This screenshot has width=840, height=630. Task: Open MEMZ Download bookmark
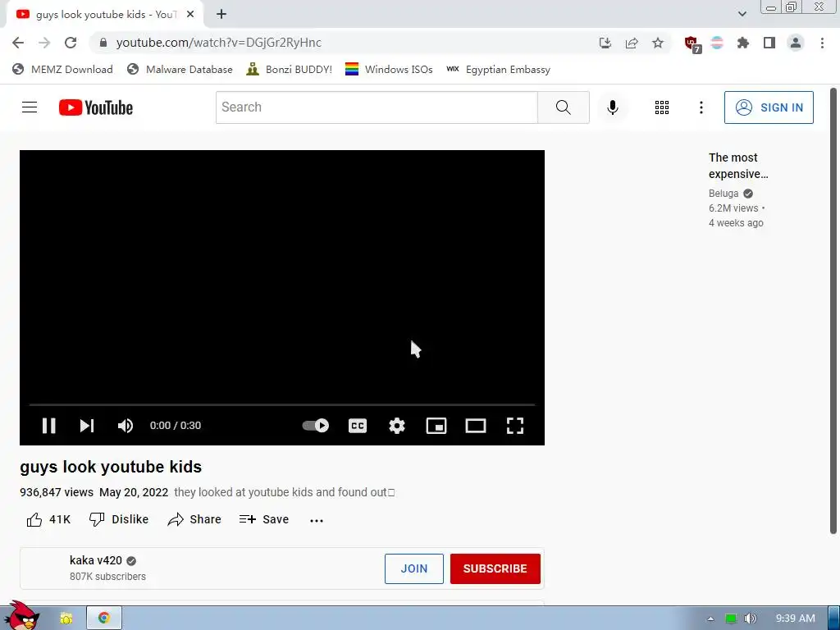click(62, 70)
